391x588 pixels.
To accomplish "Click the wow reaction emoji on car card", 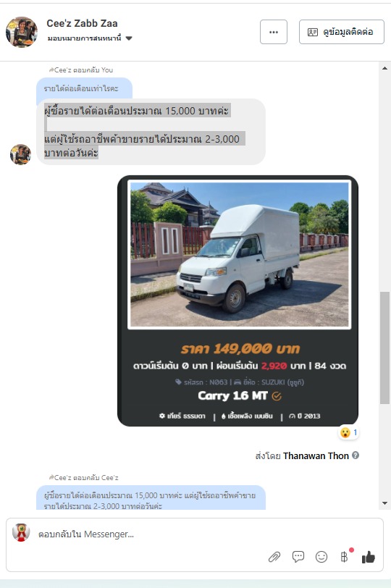I will 345,433.
